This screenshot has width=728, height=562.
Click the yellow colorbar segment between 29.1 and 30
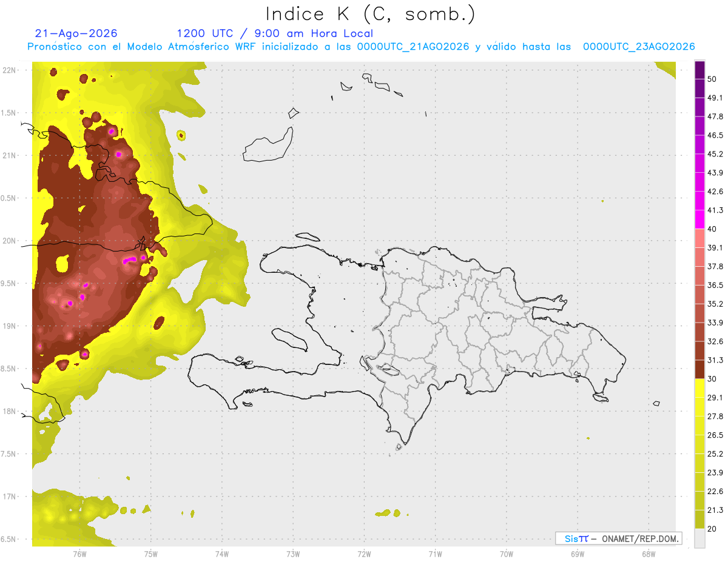pyautogui.click(x=699, y=388)
